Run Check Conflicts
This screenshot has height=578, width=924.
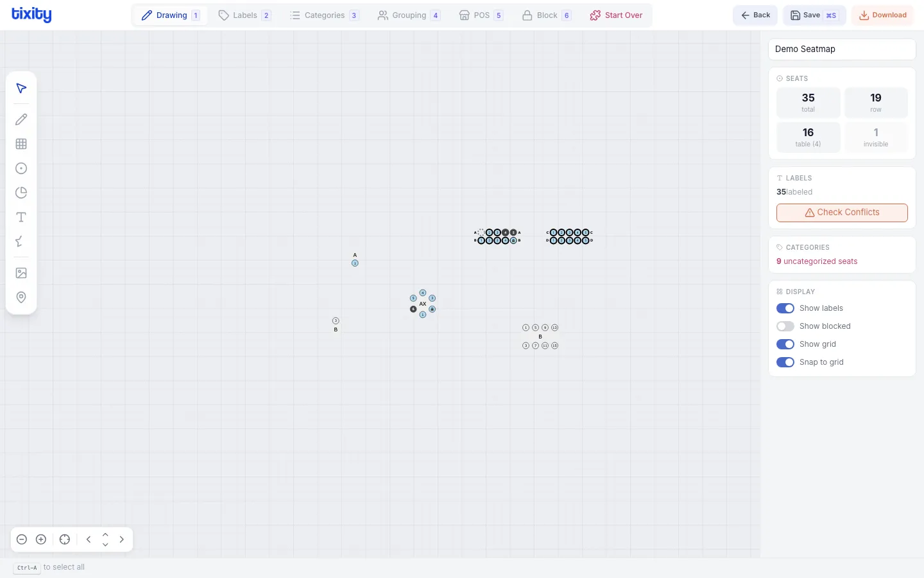click(x=841, y=213)
